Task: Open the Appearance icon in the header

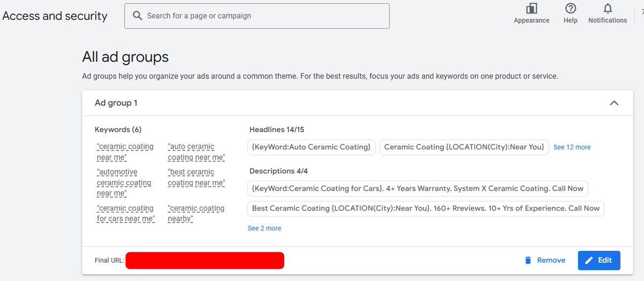Action: point(531,9)
